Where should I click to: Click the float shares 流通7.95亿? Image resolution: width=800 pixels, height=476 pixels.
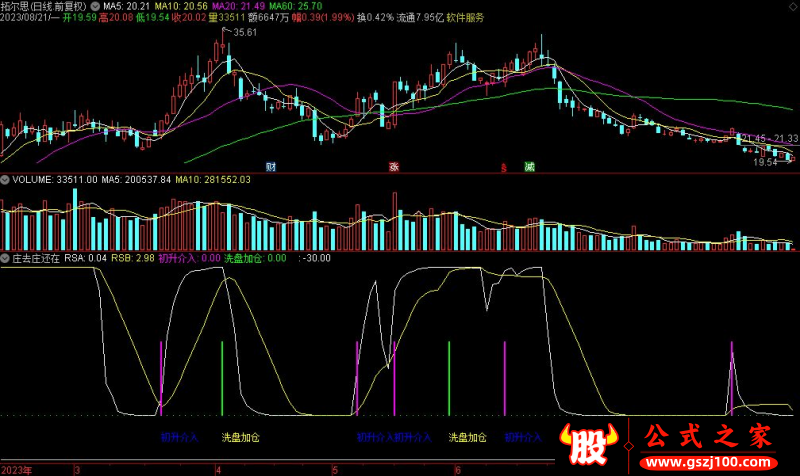[x=420, y=17]
